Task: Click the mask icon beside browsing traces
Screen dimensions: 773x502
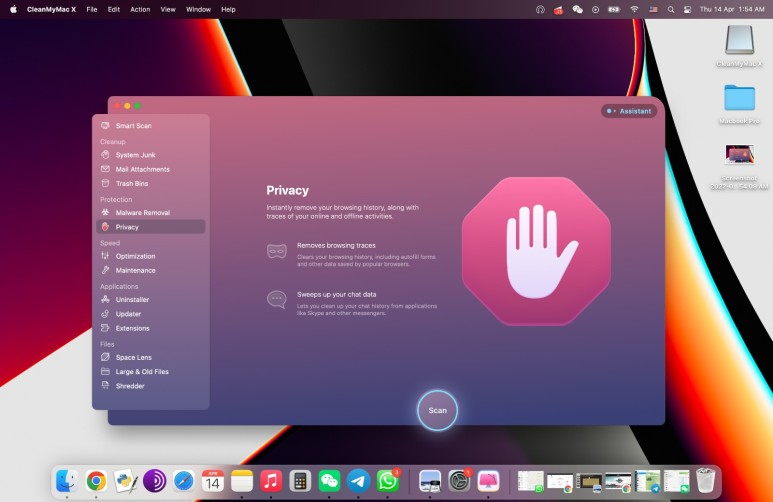Action: tap(277, 251)
